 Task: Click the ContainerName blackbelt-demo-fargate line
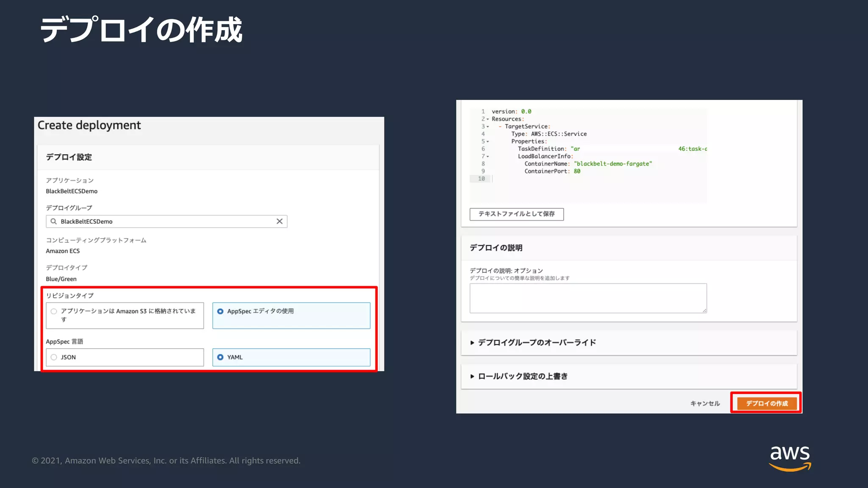(588, 164)
